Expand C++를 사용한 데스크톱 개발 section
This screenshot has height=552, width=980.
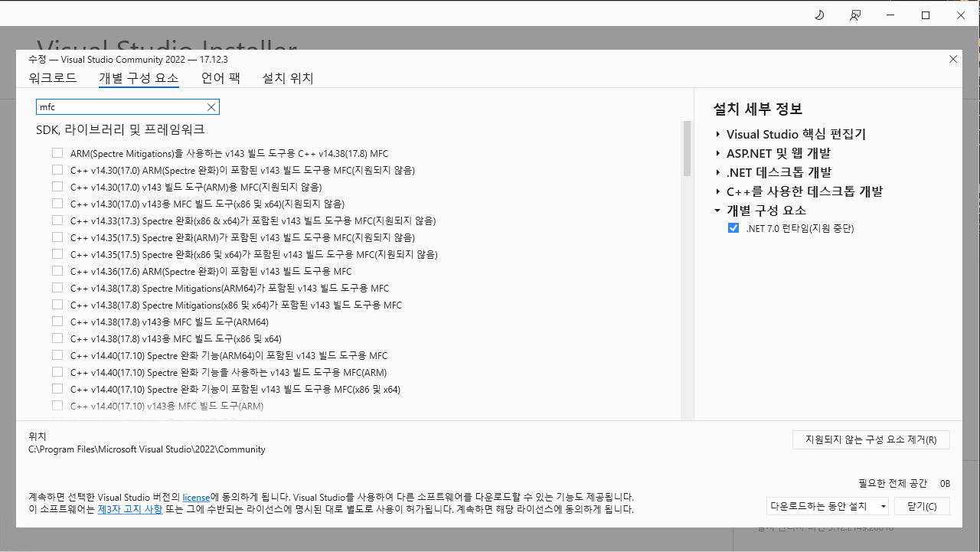[x=718, y=191]
